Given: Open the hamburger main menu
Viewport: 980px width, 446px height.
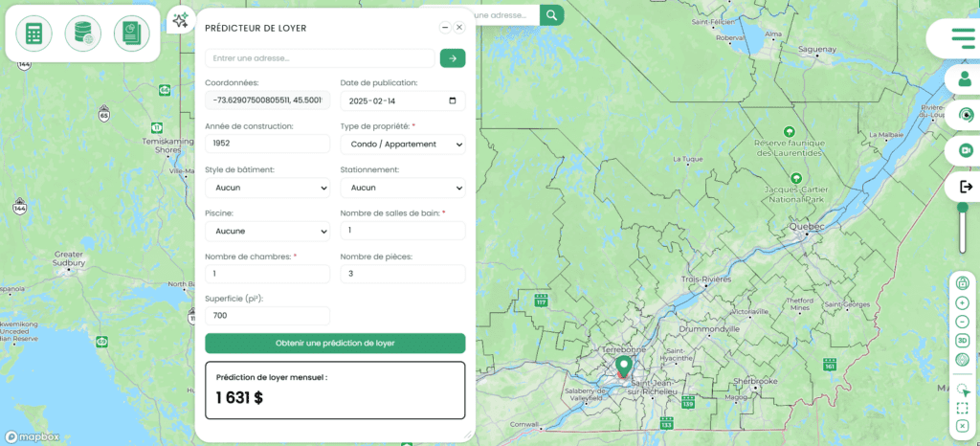Looking at the screenshot, I should pos(962,37).
